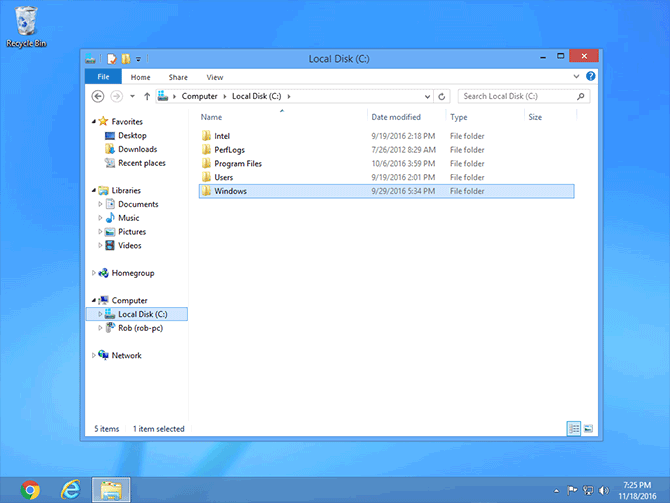This screenshot has height=503, width=670.
Task: Show hidden tray icons arrow
Action: pos(556,491)
